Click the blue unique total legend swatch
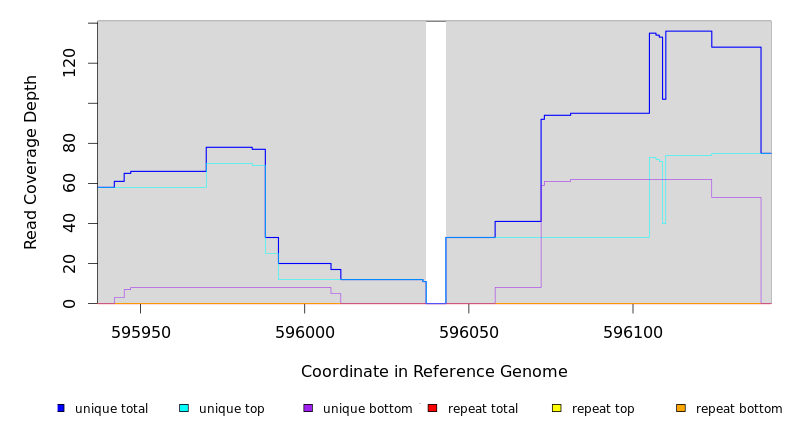 pyautogui.click(x=61, y=408)
